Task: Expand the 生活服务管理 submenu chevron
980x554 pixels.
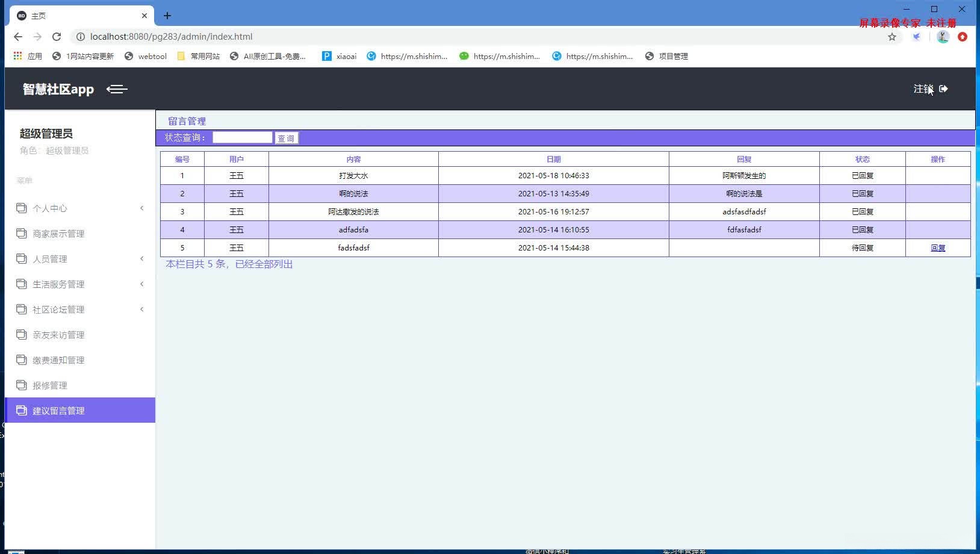Action: pyautogui.click(x=142, y=284)
